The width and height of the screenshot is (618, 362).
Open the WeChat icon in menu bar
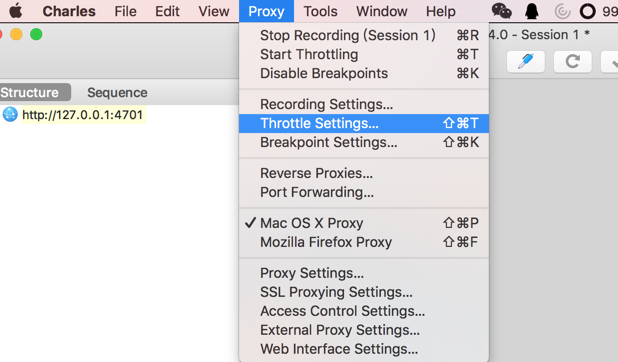[501, 11]
